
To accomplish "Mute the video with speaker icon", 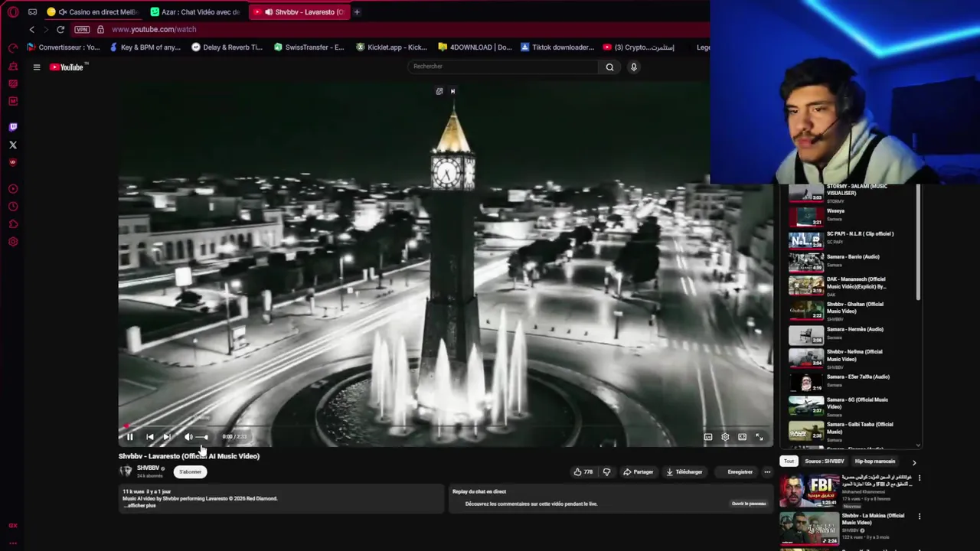I will (188, 437).
